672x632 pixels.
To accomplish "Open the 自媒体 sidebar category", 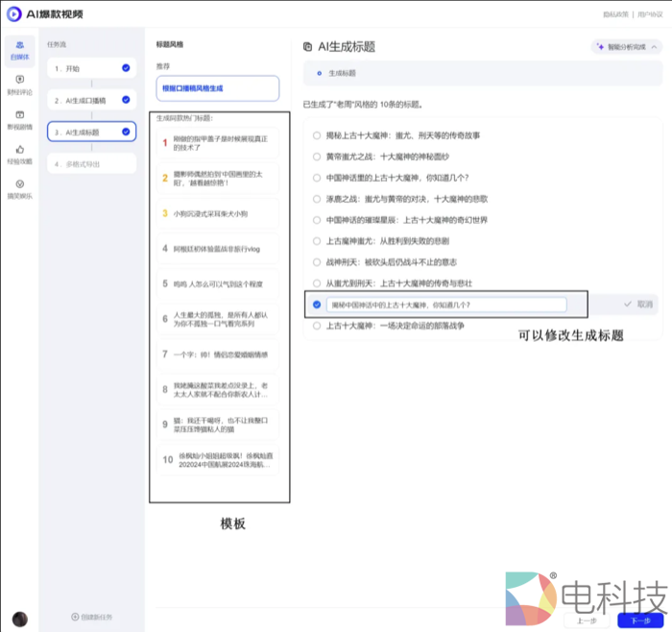I will [x=19, y=50].
